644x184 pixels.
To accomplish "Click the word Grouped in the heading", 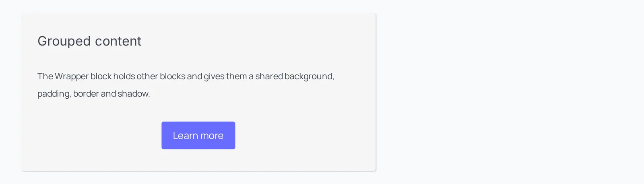I will coord(64,41).
